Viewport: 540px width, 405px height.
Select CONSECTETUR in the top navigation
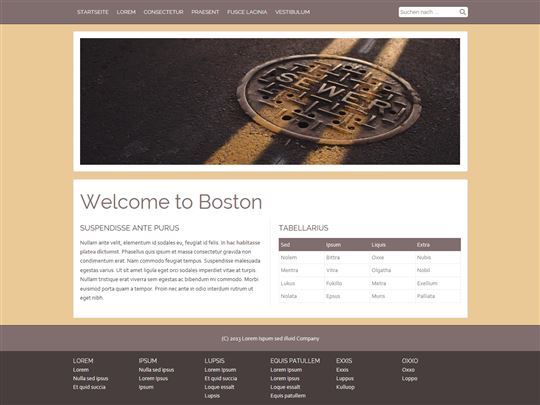(x=163, y=12)
